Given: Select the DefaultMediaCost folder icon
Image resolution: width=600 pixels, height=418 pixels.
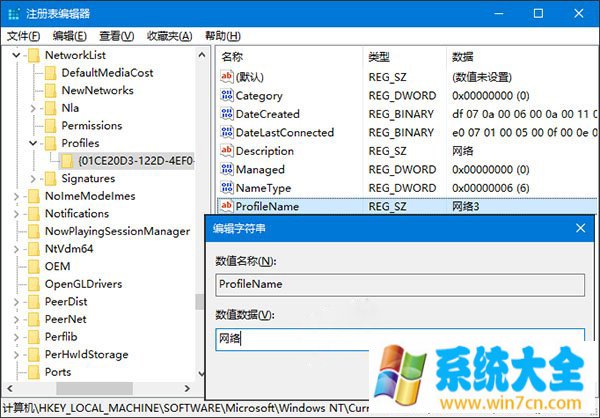Looking at the screenshot, I should tap(51, 73).
